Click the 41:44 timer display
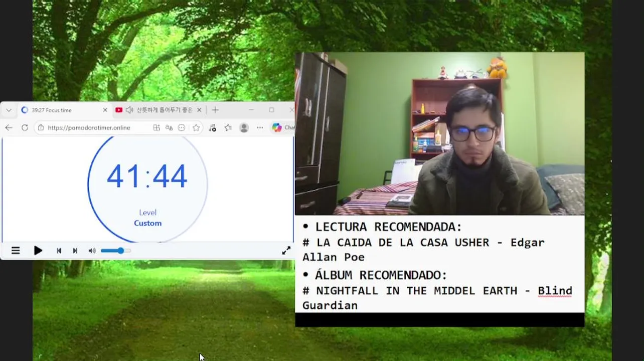 pyautogui.click(x=147, y=176)
